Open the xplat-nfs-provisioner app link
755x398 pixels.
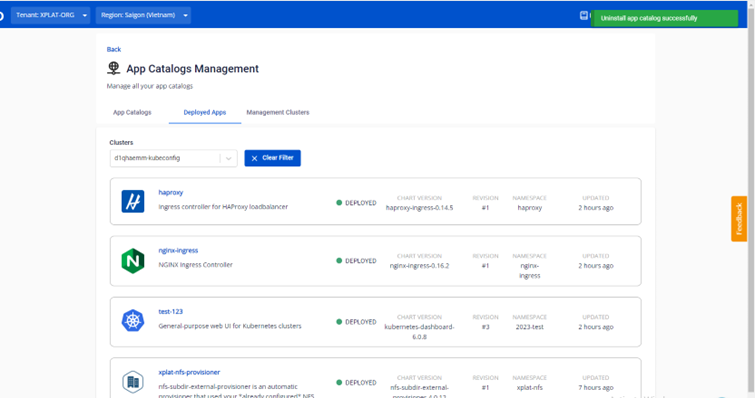pyautogui.click(x=189, y=372)
